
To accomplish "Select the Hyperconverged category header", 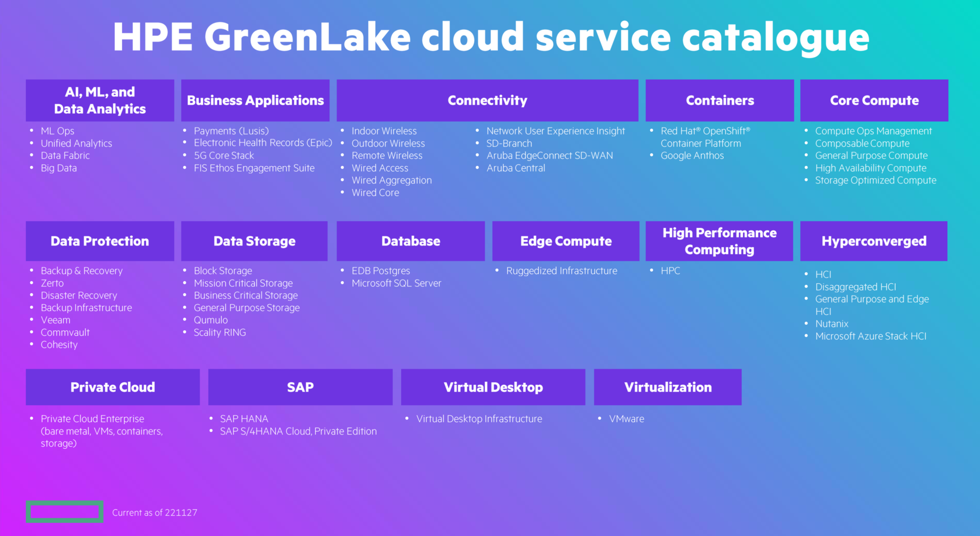I will point(874,241).
